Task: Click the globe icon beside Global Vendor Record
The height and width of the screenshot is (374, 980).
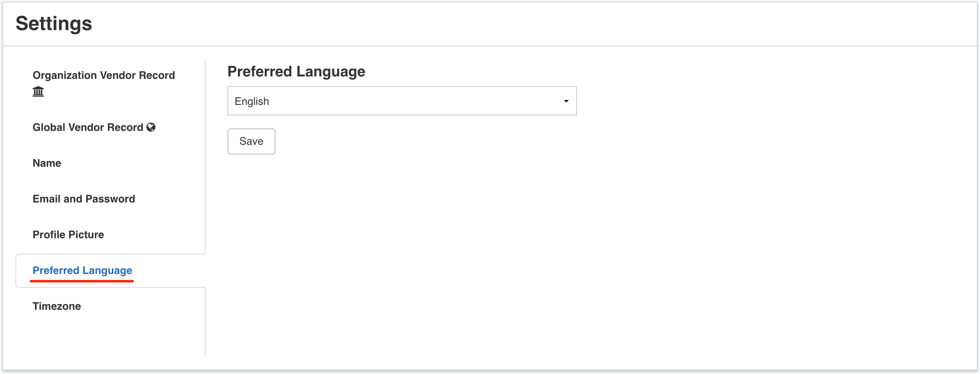Action: pos(151,127)
